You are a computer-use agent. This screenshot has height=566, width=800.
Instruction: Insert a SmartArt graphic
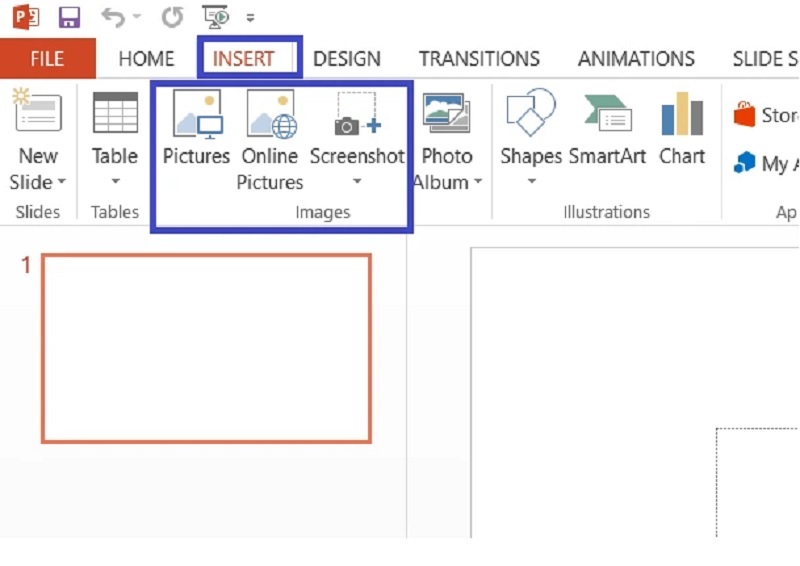(607, 129)
